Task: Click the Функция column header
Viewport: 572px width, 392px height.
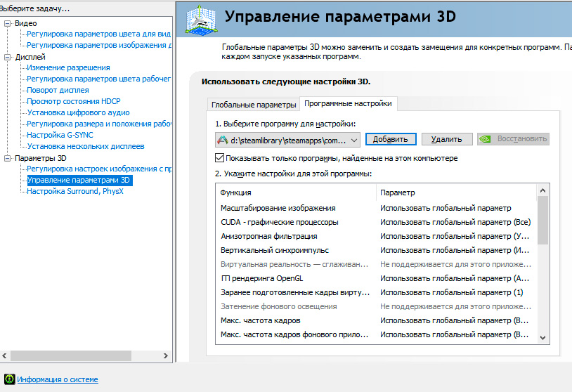Action: (x=297, y=192)
